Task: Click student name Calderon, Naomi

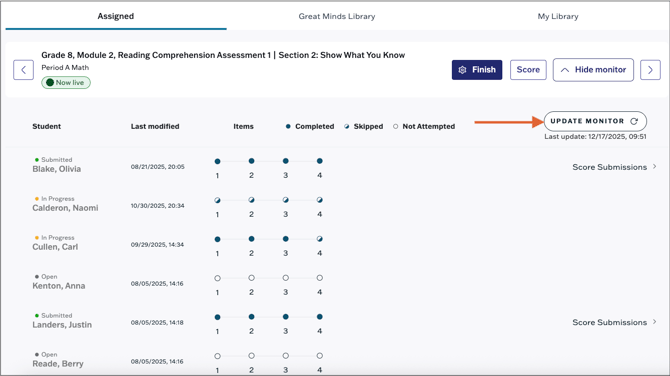Action: point(65,208)
